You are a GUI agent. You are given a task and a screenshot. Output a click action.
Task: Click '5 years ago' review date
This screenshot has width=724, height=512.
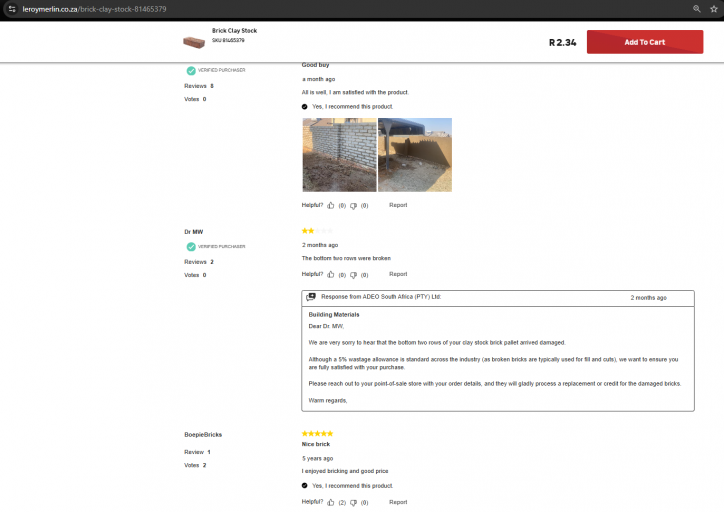pyautogui.click(x=318, y=458)
